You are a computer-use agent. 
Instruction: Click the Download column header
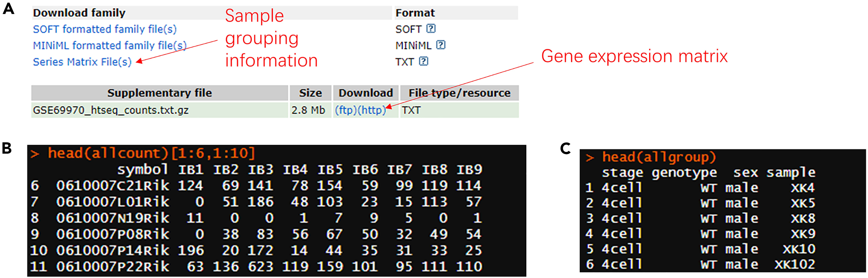click(365, 93)
